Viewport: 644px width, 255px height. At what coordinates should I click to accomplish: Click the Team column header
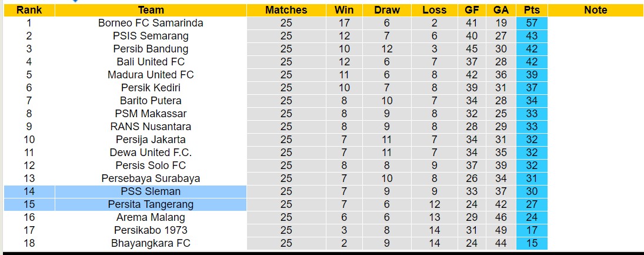151,10
